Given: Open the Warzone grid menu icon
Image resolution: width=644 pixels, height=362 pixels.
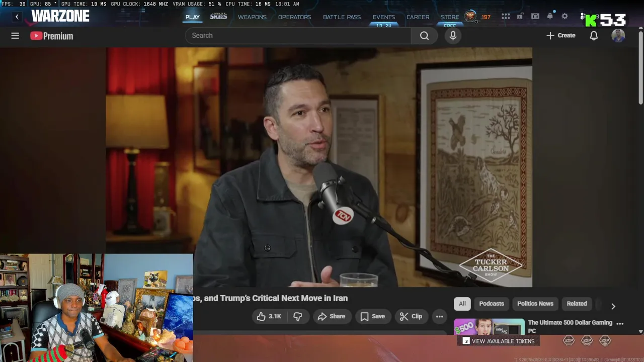Looking at the screenshot, I should tap(506, 17).
